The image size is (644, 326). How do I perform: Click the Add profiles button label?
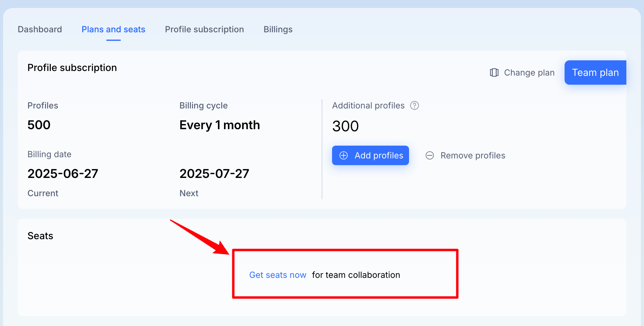pos(379,155)
